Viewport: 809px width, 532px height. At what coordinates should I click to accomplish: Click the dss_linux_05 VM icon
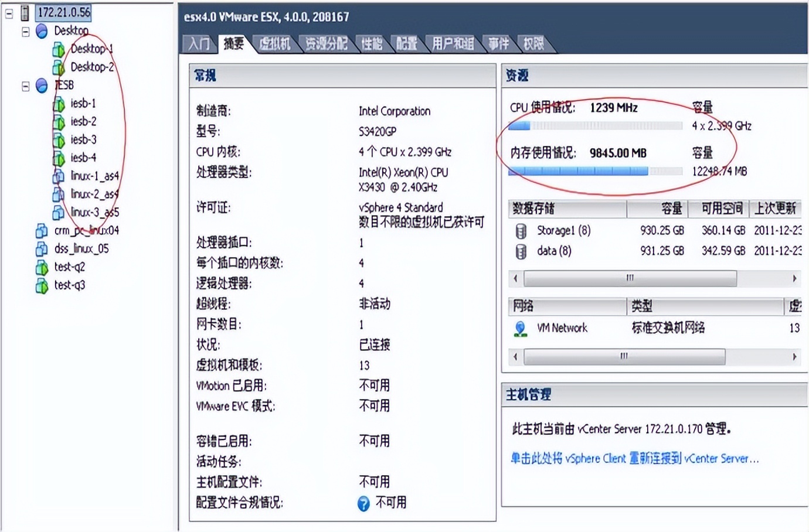point(42,250)
